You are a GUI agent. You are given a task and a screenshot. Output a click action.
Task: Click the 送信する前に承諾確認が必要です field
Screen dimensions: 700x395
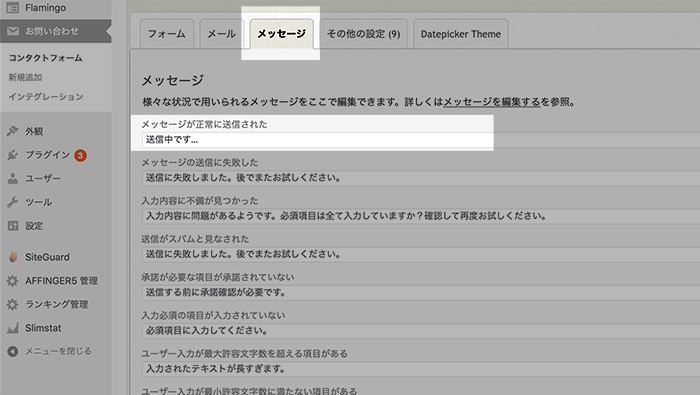tap(421, 293)
